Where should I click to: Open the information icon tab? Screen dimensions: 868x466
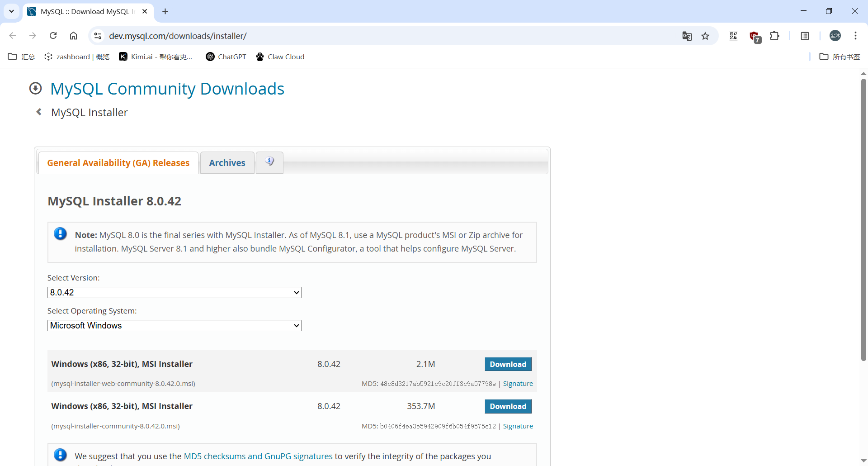[269, 162]
